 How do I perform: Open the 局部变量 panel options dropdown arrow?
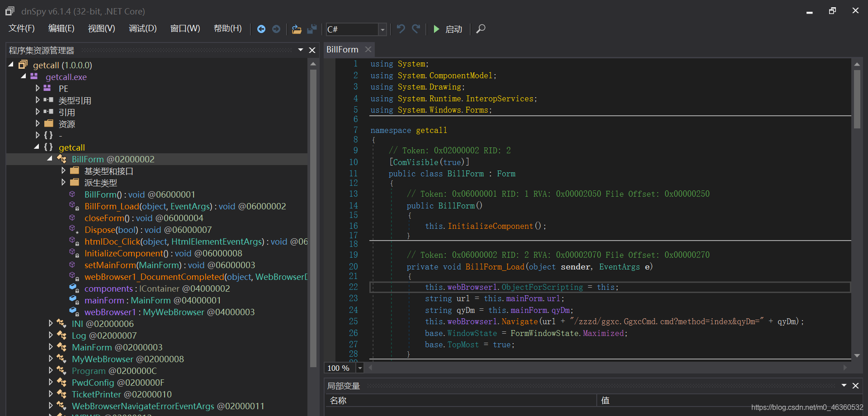844,385
